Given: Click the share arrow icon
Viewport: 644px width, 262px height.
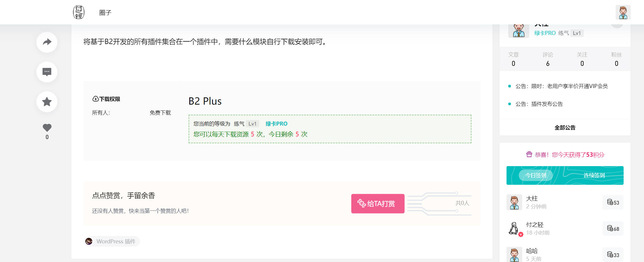Looking at the screenshot, I should tap(47, 42).
